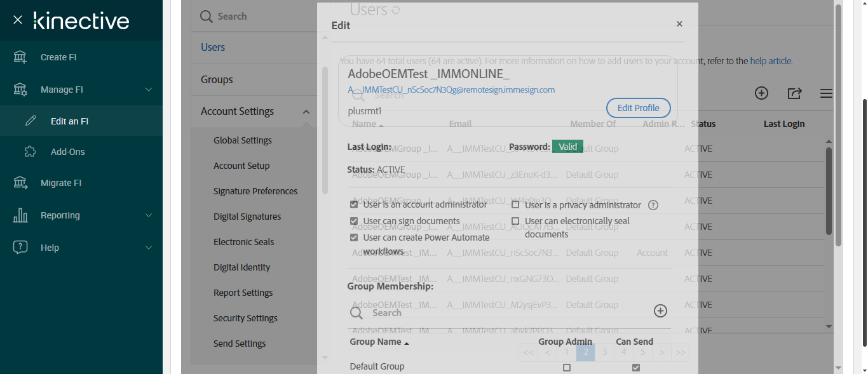
Task: Click the Migrate FI icon
Action: (x=20, y=183)
